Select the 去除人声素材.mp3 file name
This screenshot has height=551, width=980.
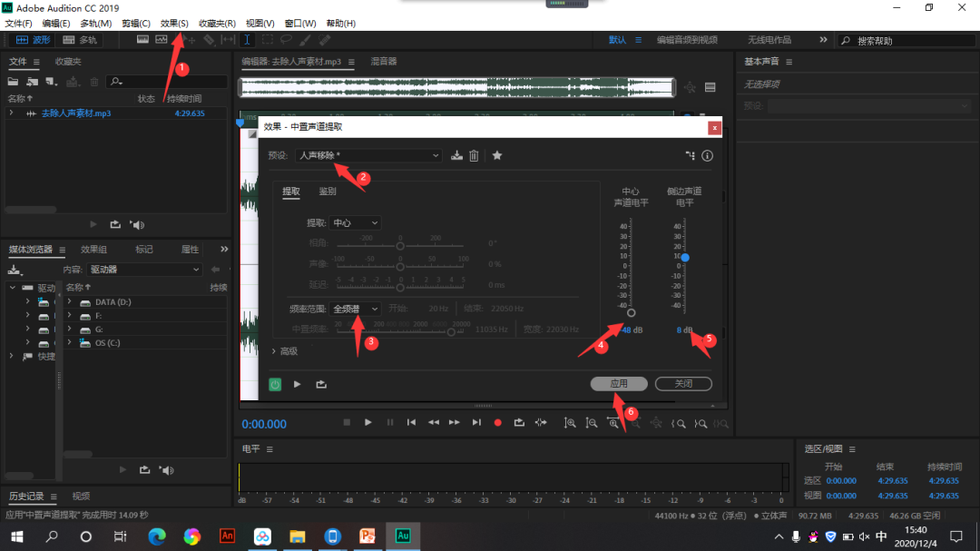pyautogui.click(x=76, y=113)
